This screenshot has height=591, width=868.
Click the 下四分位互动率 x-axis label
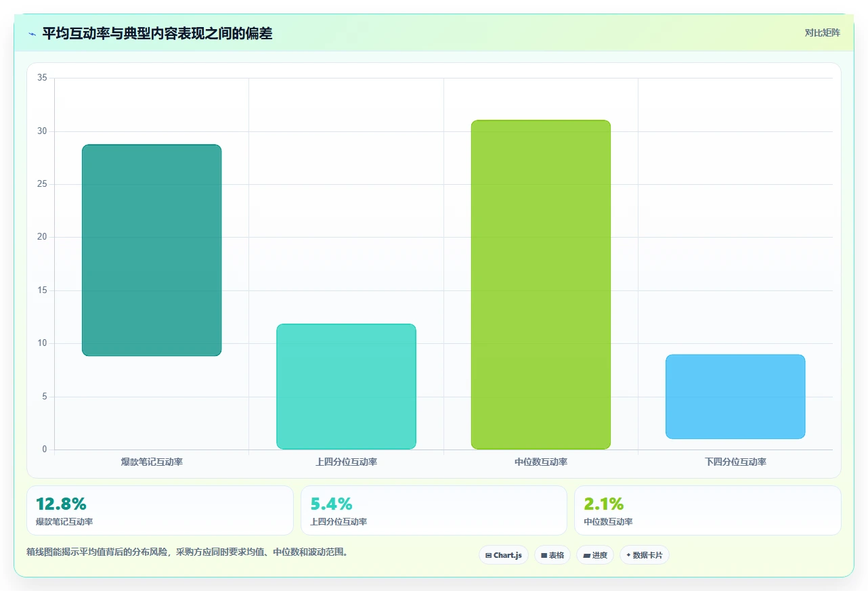(x=735, y=462)
